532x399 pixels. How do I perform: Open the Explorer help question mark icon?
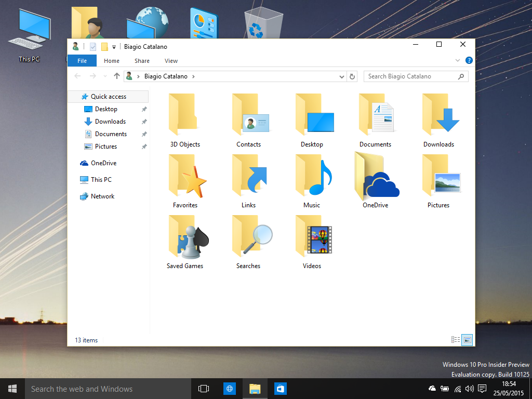click(x=469, y=60)
